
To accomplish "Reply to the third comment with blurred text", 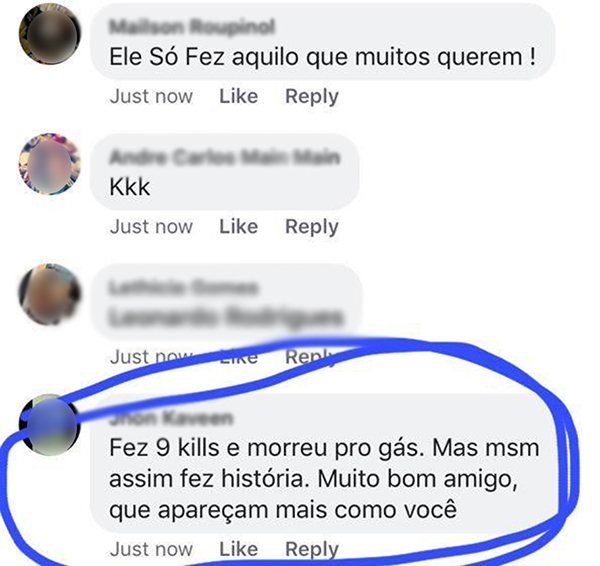I will (x=312, y=358).
